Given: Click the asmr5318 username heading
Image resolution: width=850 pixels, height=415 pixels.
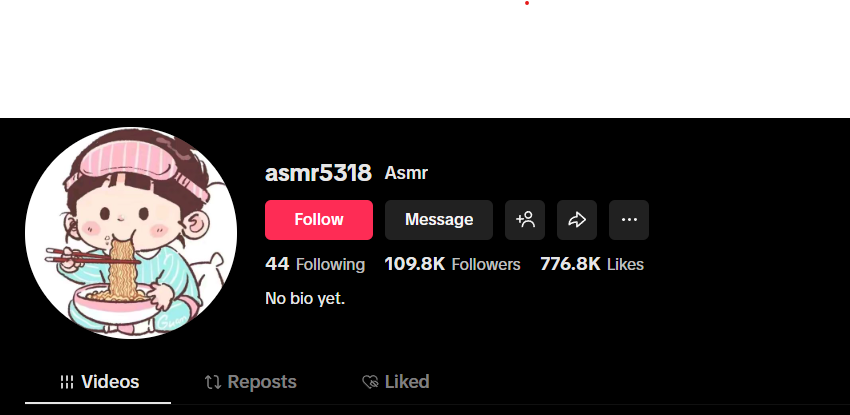Looking at the screenshot, I should [x=318, y=173].
